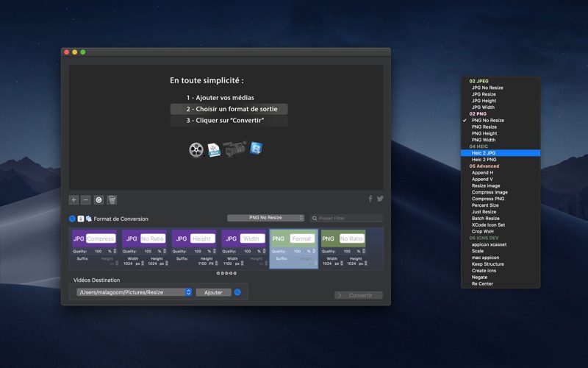Click the video camera icon in drop area
Viewport: 588px width, 368px height.
coord(234,149)
